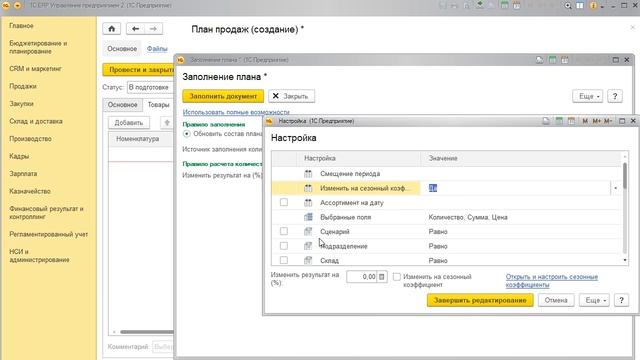Screen dimensions: 640x360
Task: Click the Комментарий input field
Action: 163,347
